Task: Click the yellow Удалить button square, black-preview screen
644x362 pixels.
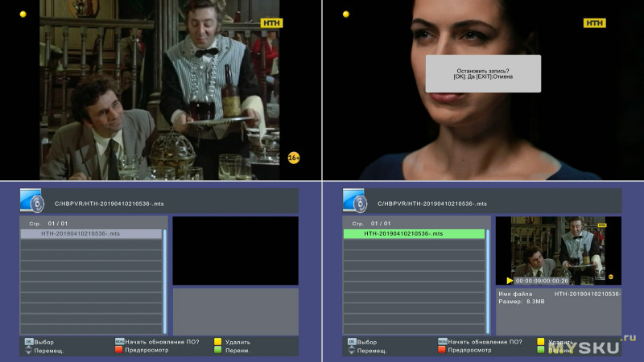Action: tap(217, 341)
